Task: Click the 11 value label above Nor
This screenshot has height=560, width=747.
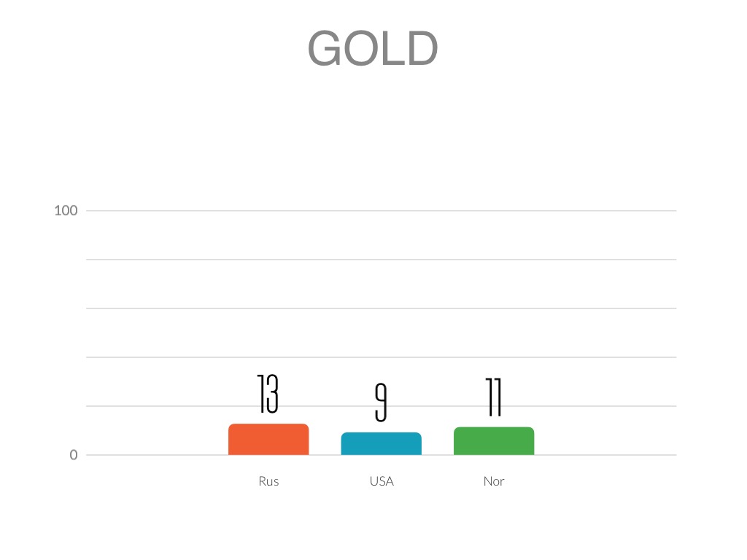Action: [494, 397]
